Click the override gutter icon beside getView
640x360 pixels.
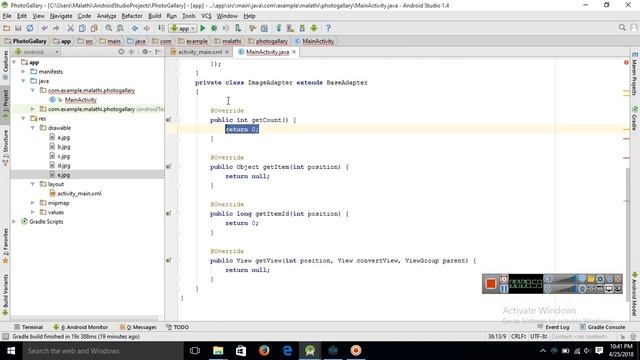pyautogui.click(x=168, y=260)
